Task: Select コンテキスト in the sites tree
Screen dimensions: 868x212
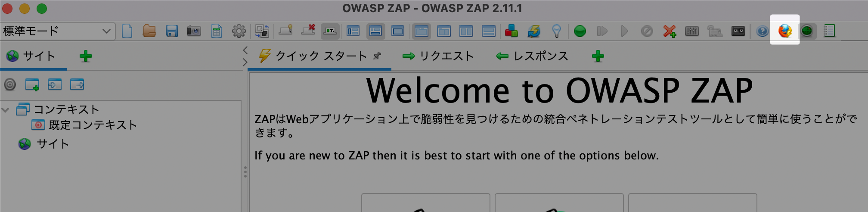Action: [58, 109]
